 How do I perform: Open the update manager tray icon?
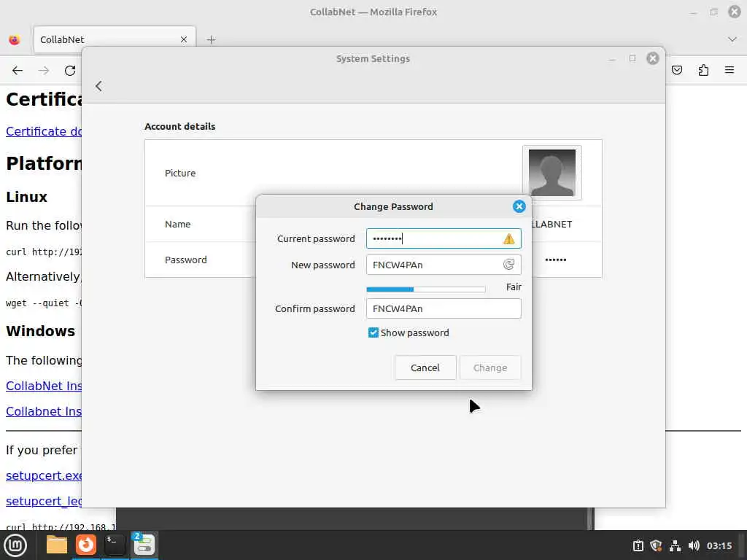(638, 545)
